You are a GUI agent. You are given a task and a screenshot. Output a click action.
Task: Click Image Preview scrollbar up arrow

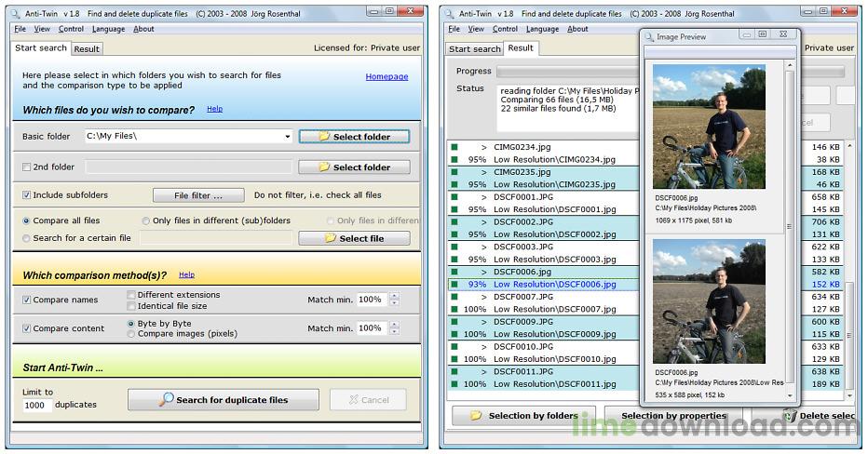(790, 65)
